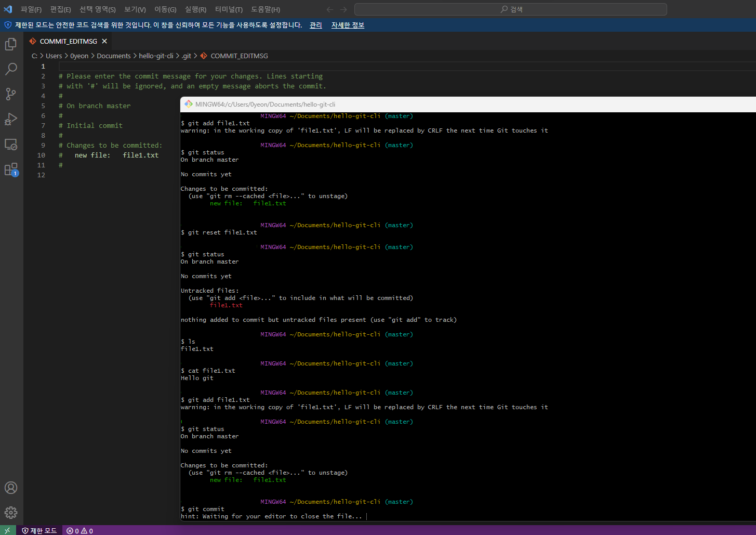The image size is (756, 535).
Task: Click 'Untracked files:' line in terminal
Action: (x=210, y=291)
